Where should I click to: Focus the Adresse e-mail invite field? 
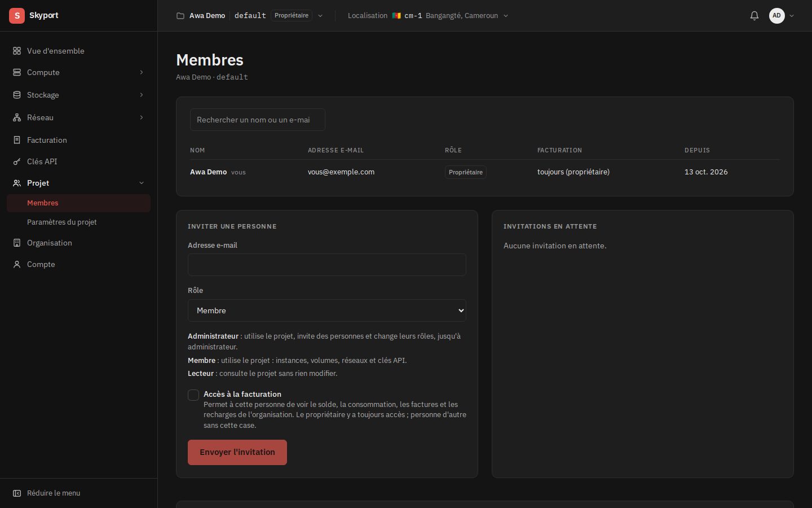(x=327, y=265)
